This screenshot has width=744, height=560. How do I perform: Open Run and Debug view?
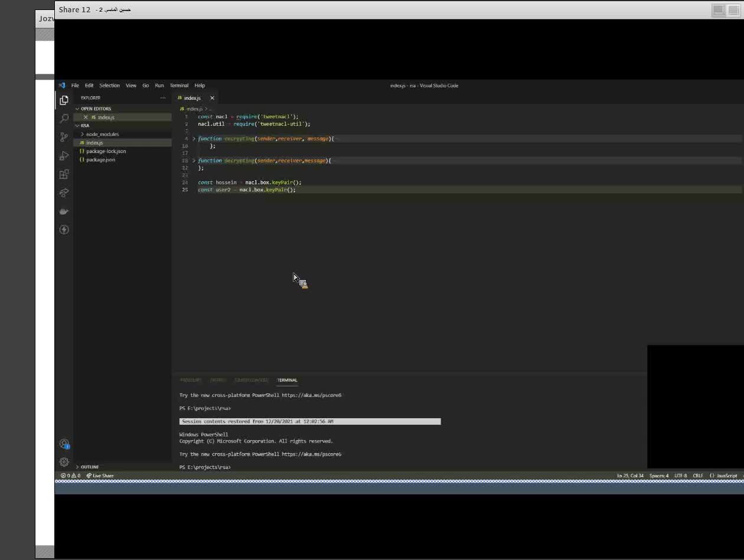(64, 156)
